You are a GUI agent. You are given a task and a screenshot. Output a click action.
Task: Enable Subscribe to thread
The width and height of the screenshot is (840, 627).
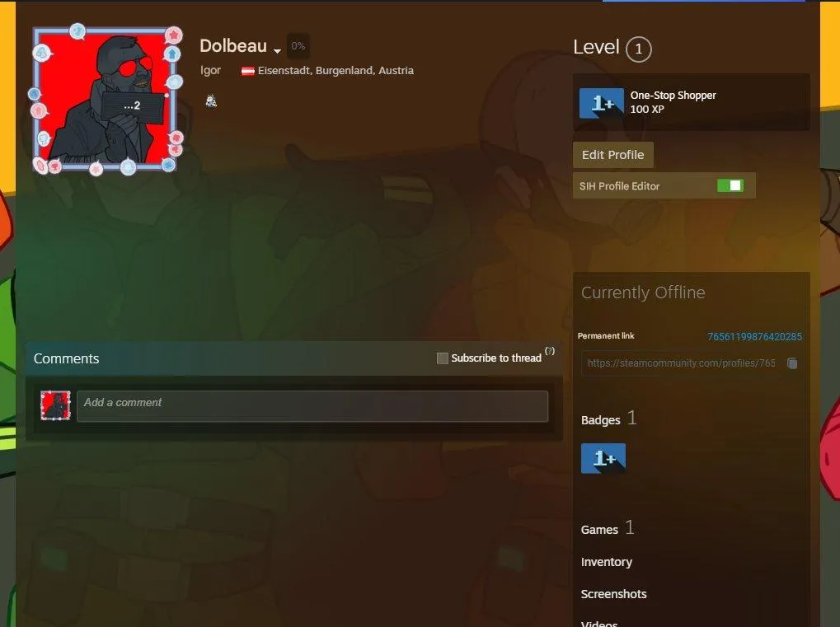442,357
